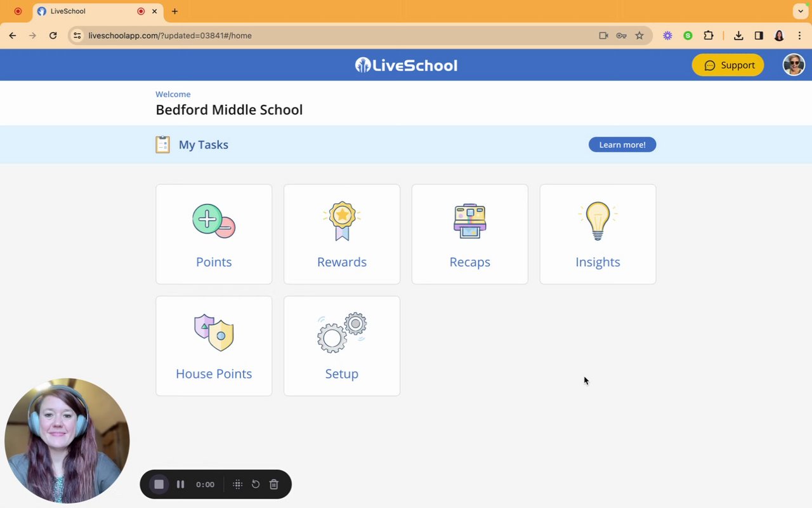Open the Recaps tile

[470, 234]
